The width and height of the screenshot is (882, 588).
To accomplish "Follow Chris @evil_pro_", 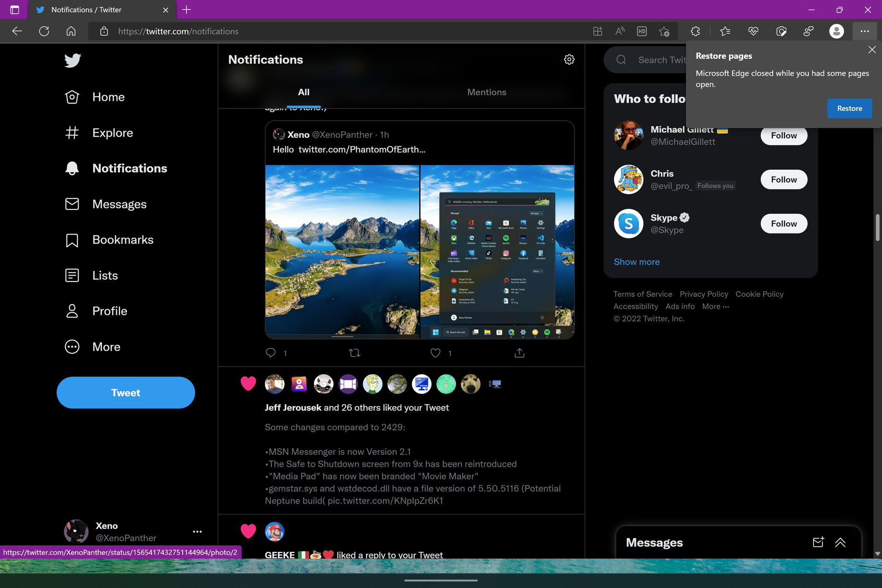I will pos(783,180).
